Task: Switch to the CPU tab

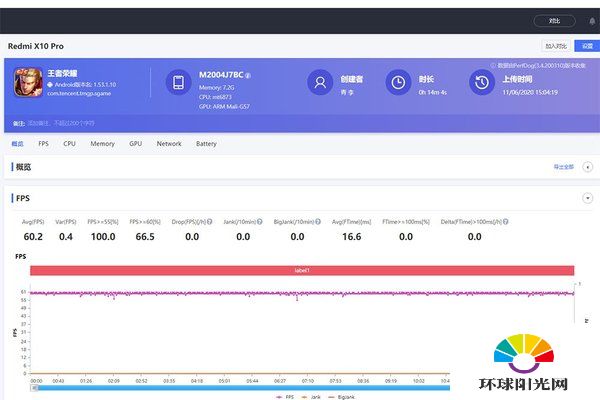Action: pos(69,144)
